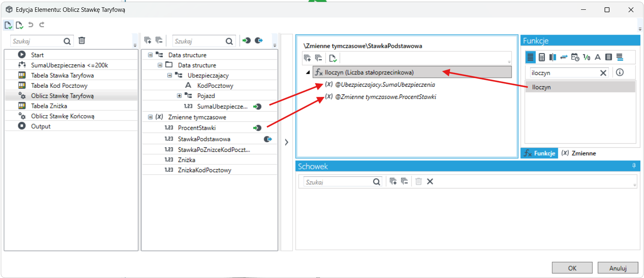Select the @Zmienne tymczasowe.ProcentStawki argument
The width and height of the screenshot is (644, 278).
point(386,96)
